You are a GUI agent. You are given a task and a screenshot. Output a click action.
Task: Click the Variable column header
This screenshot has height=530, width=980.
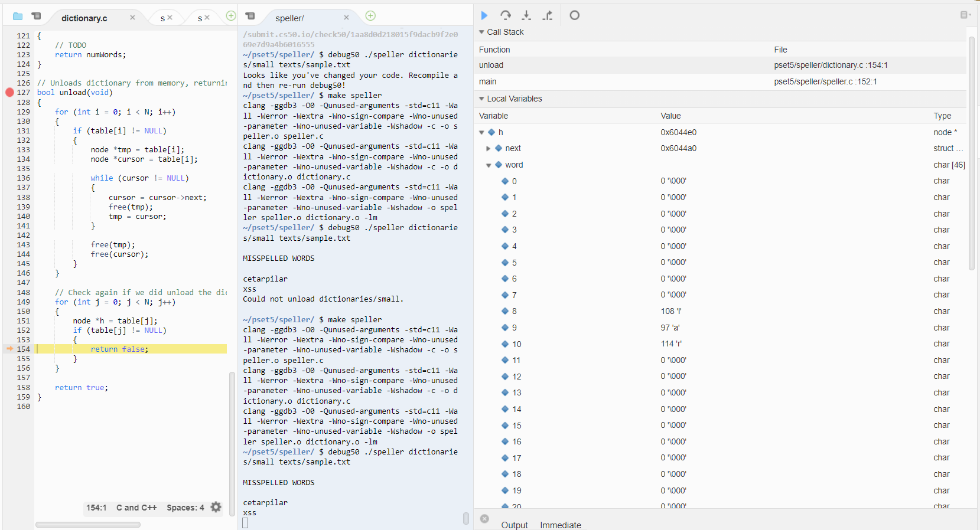pos(493,116)
